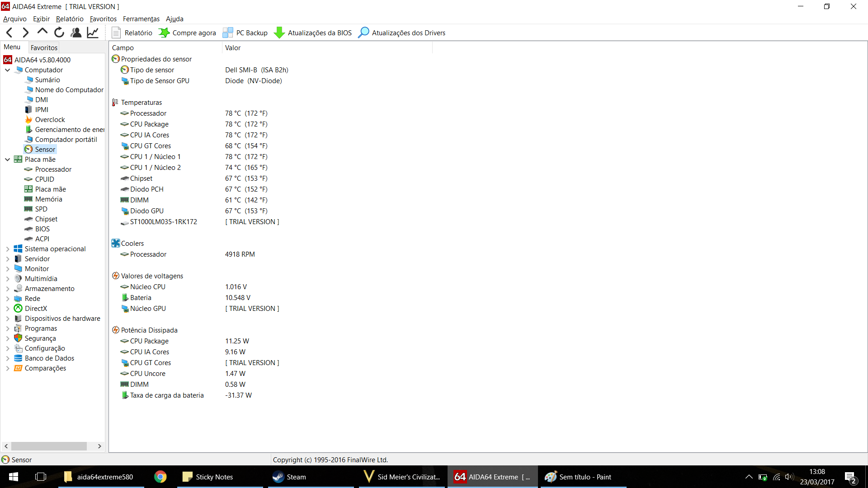Open Task View on the taskbar

[41, 477]
